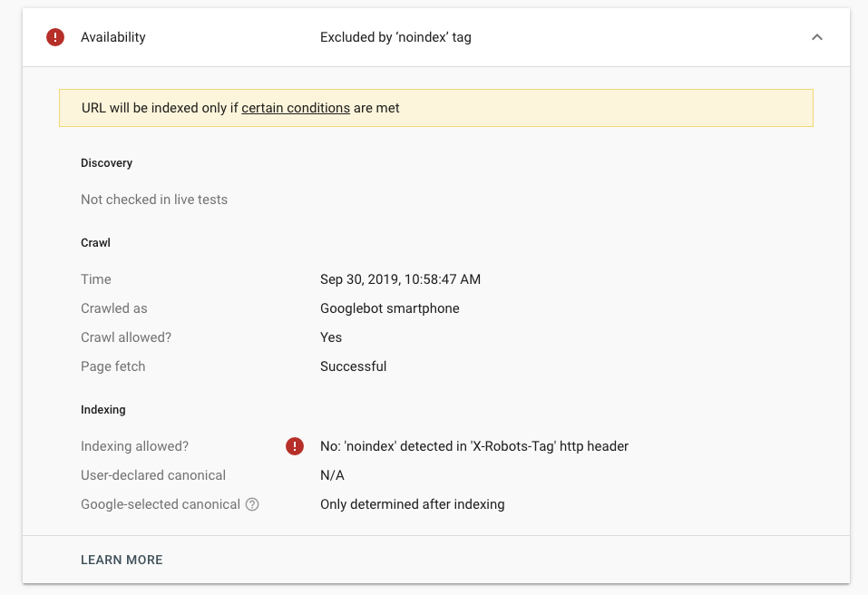Click the 'Not checked in live tests' text
The width and height of the screenshot is (868, 595).
(x=154, y=200)
